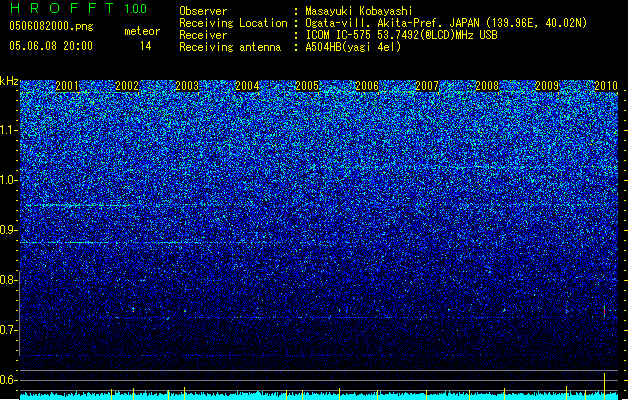This screenshot has height=400, width=629.
Task: Click the HROFFT 1.00 title text
Action: coord(79,8)
